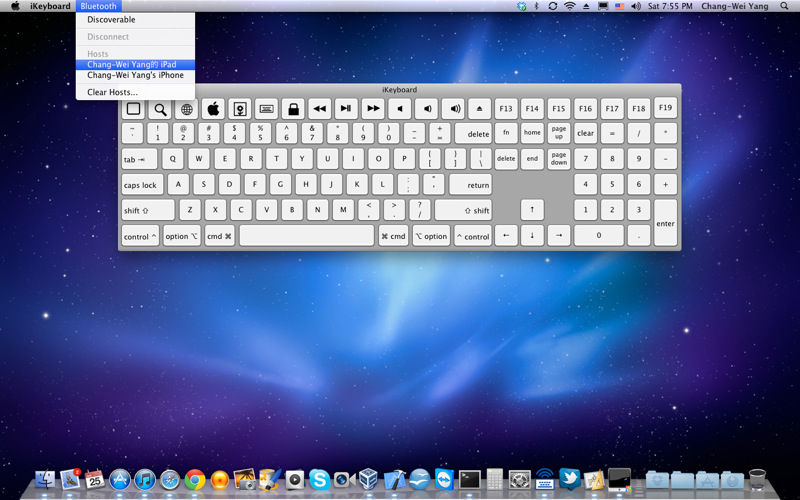Click the fast-forward media key
800x500 pixels.
(373, 109)
